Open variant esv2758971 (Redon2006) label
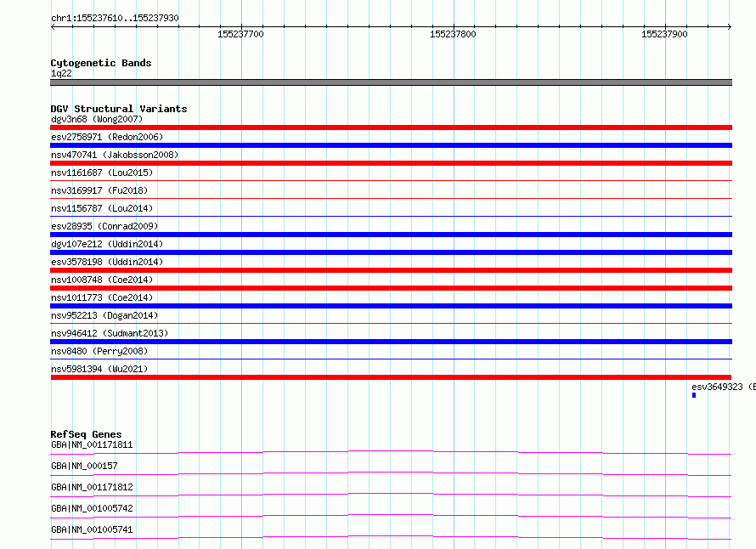 point(107,137)
